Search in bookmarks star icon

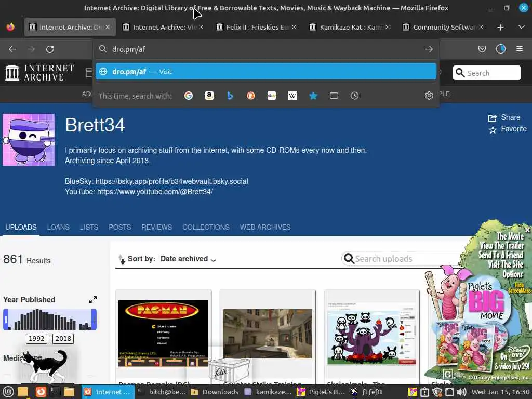coord(313,96)
